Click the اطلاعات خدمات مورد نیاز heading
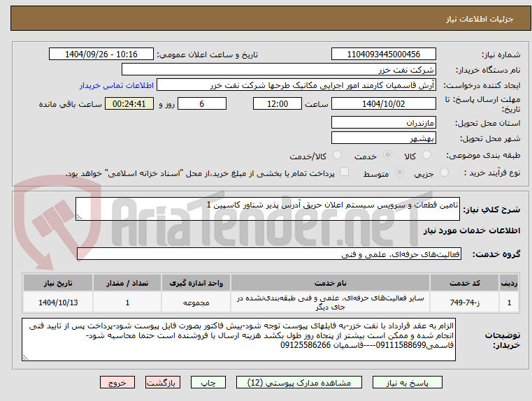 click(x=472, y=231)
